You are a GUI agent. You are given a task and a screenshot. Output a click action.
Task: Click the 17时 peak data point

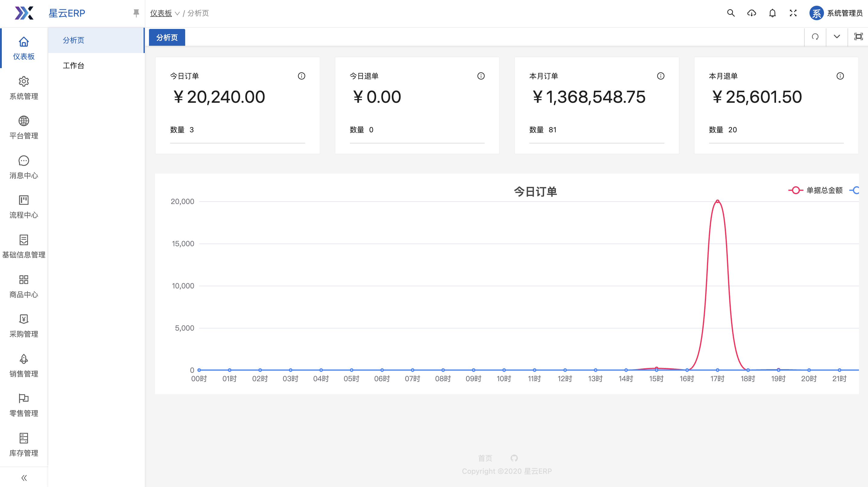pyautogui.click(x=718, y=201)
